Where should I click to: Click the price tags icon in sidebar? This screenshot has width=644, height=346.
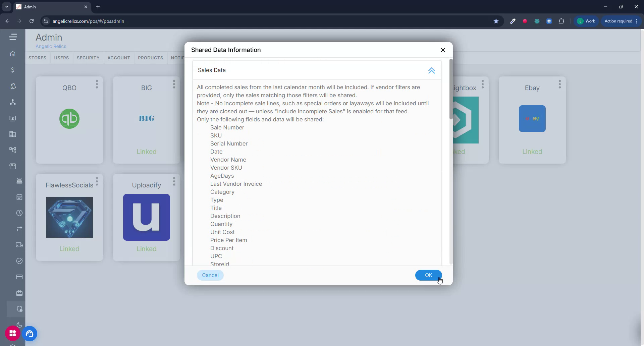click(x=13, y=86)
